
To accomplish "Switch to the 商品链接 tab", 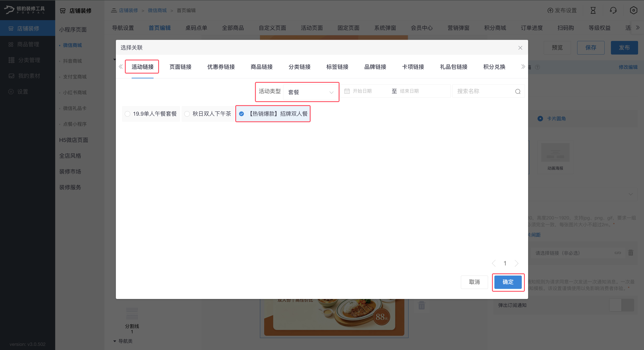I will click(x=262, y=67).
